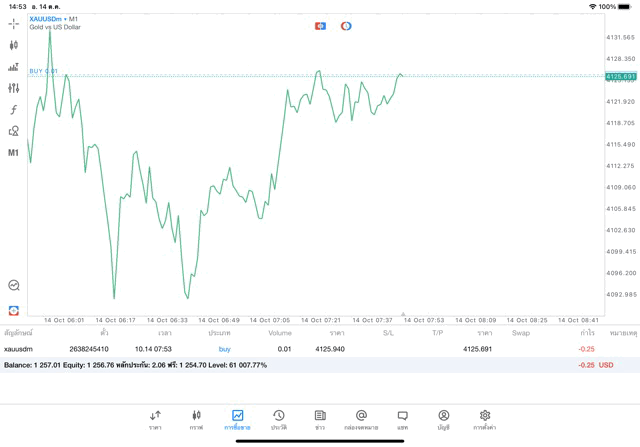Screen dimensions: 640x447
Task: Switch to the ราคา quotes tab
Action: tap(155, 420)
